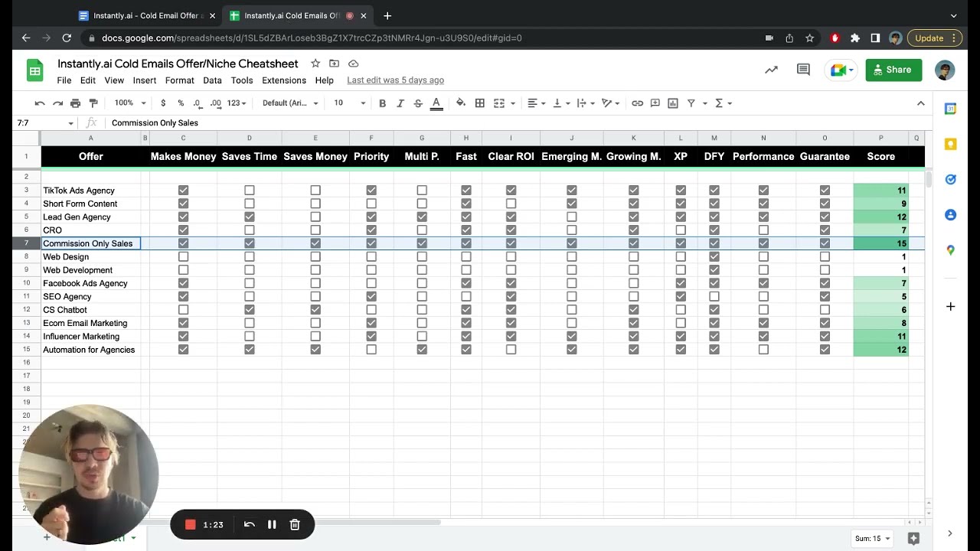Open the Borders tool
The width and height of the screenshot is (980, 551).
(479, 103)
